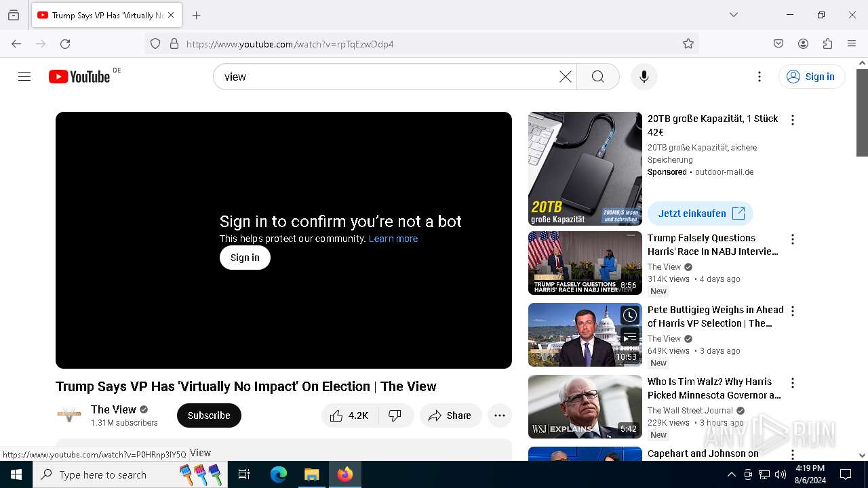The image size is (868, 488).
Task: List all tabs dropdown arrow
Action: coord(734,15)
